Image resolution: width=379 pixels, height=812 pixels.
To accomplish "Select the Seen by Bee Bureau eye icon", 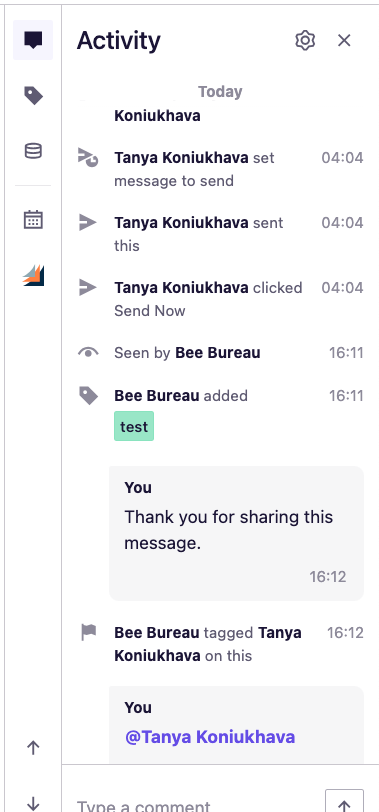I will tap(88, 353).
